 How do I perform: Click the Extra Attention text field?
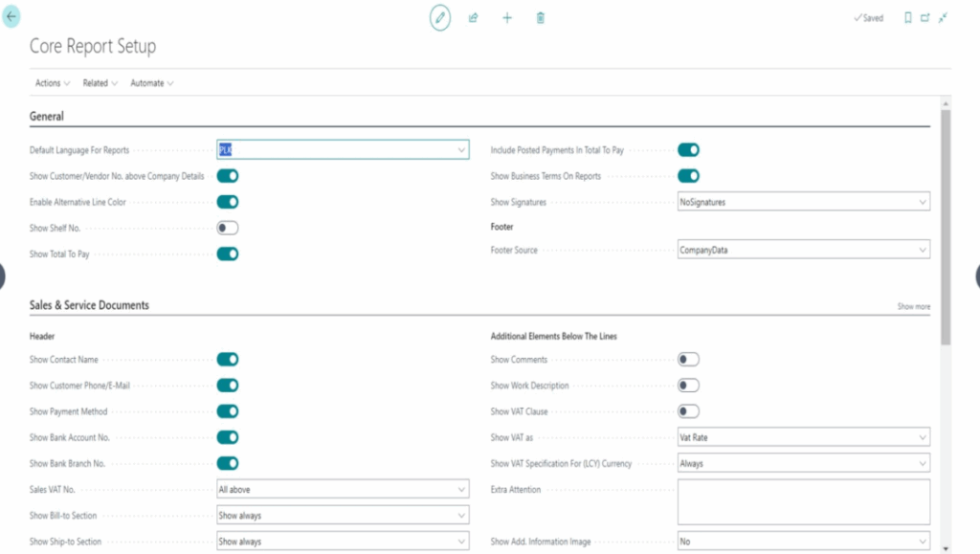803,502
